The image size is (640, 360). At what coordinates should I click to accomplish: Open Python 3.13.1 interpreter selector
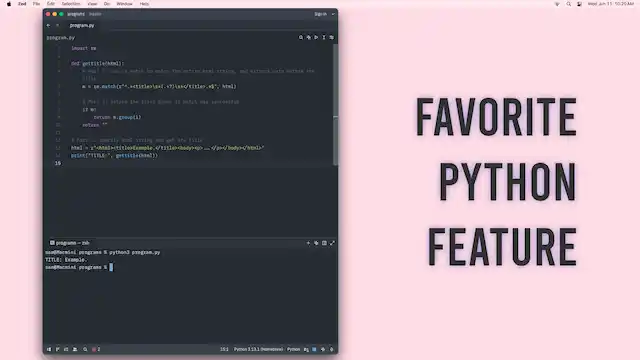click(258, 349)
